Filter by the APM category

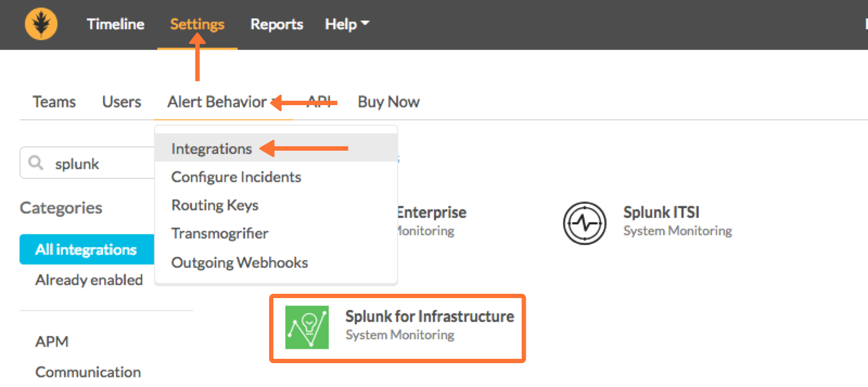tap(52, 341)
